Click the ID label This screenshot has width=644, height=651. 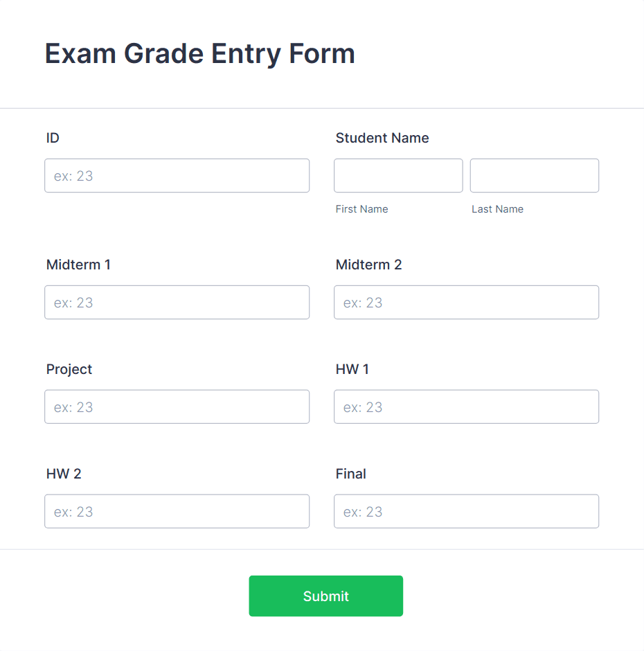tap(52, 138)
